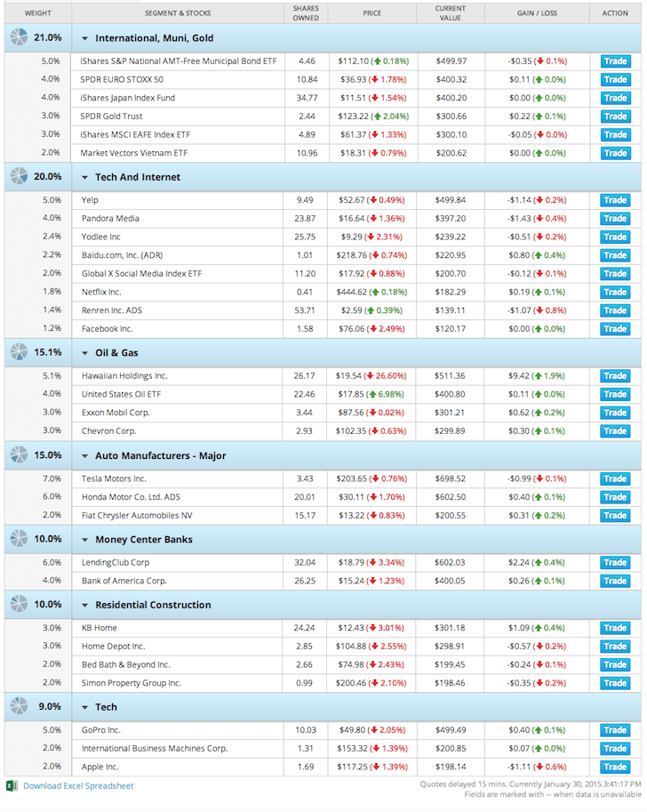Collapse the Tech And Internet segment arrow
This screenshot has height=812, width=647.
point(85,178)
